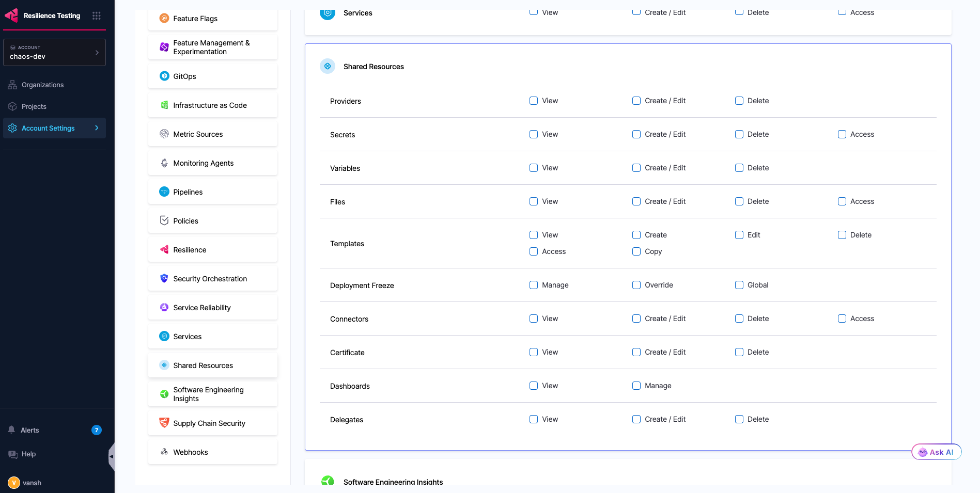Check Override for Deployment Freeze
The height and width of the screenshot is (493, 980).
pos(636,285)
